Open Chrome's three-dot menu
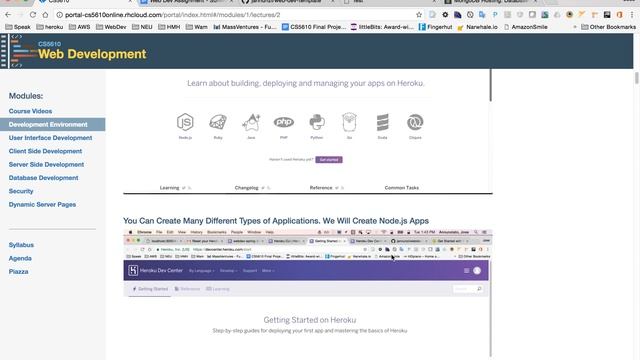 click(632, 15)
